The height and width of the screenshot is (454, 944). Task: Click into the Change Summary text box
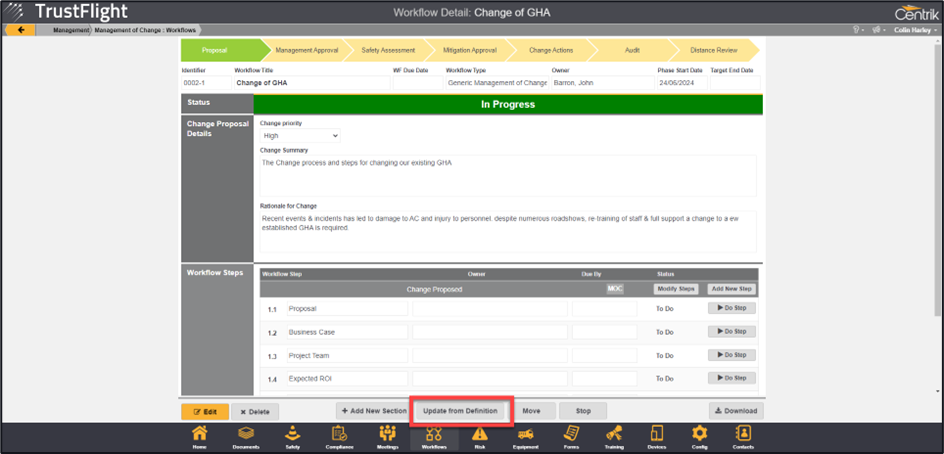pyautogui.click(x=507, y=175)
